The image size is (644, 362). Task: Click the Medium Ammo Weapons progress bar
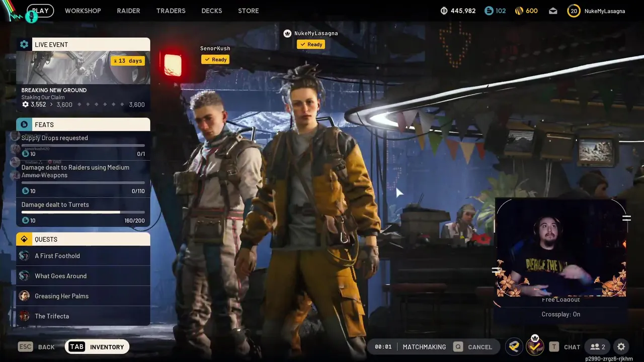click(x=83, y=183)
